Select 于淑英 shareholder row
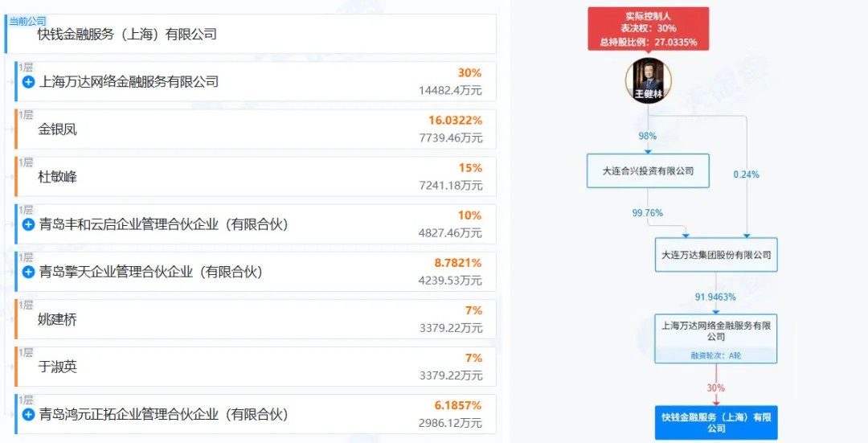This screenshot has height=443, width=868. point(256,367)
